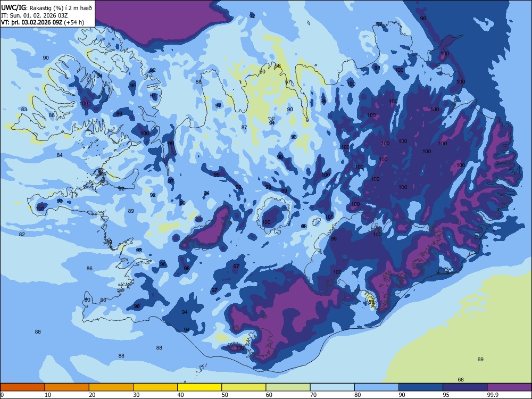Click the value 82 on the left edge
Viewport: 532px width, 399px height.
pos(22,235)
